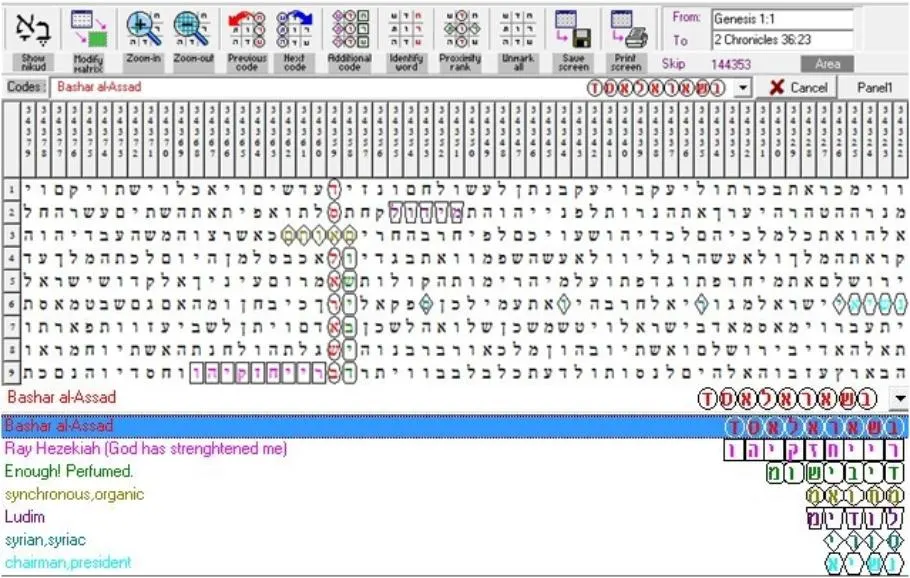Select the 'Enough! Perfumed.' code entry
Screen dimensions: 910x578
[x=455, y=472]
